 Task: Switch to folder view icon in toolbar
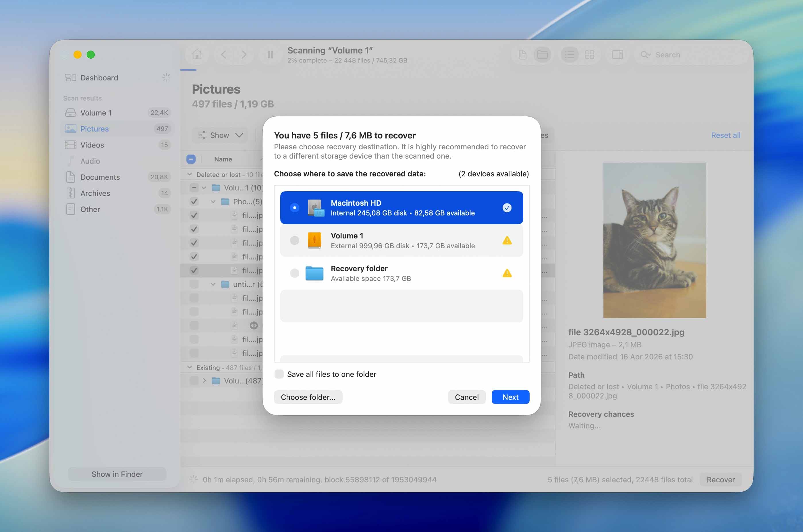542,55
